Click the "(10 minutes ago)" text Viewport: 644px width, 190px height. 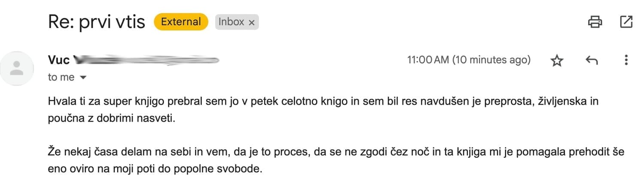pyautogui.click(x=491, y=60)
